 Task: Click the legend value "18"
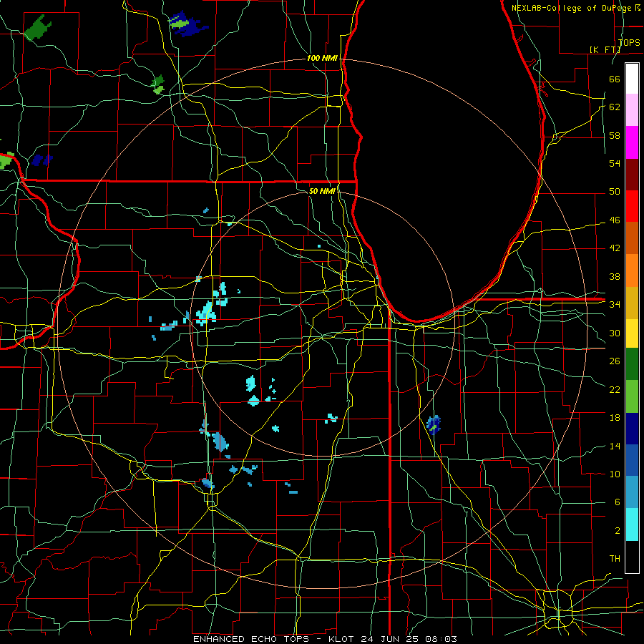point(615,418)
